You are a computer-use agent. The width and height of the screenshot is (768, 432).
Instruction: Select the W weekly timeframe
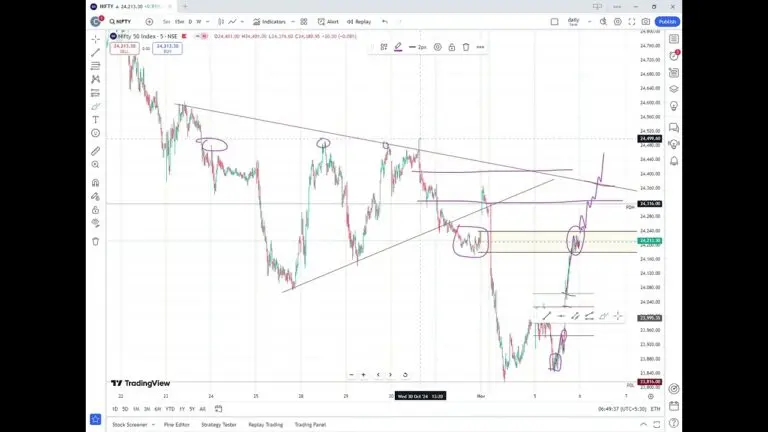point(199,22)
